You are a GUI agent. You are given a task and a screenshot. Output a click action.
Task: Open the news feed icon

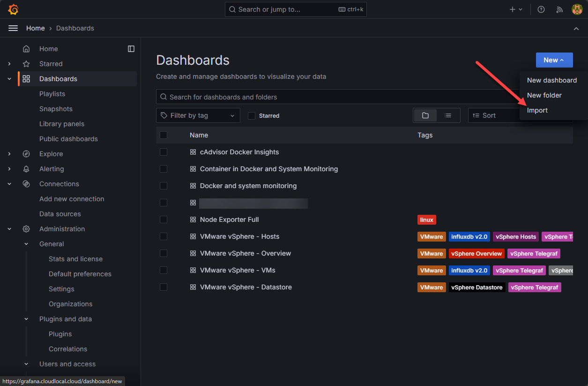pyautogui.click(x=559, y=9)
